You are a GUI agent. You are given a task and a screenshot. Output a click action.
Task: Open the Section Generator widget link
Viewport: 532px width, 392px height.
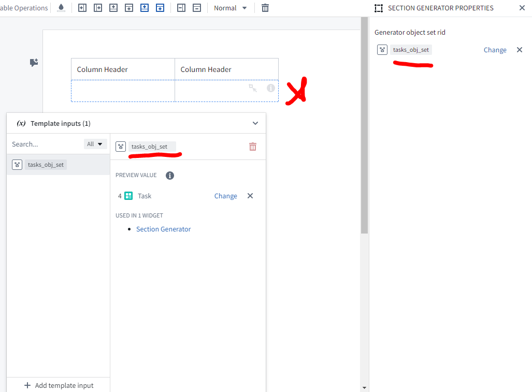[164, 229]
